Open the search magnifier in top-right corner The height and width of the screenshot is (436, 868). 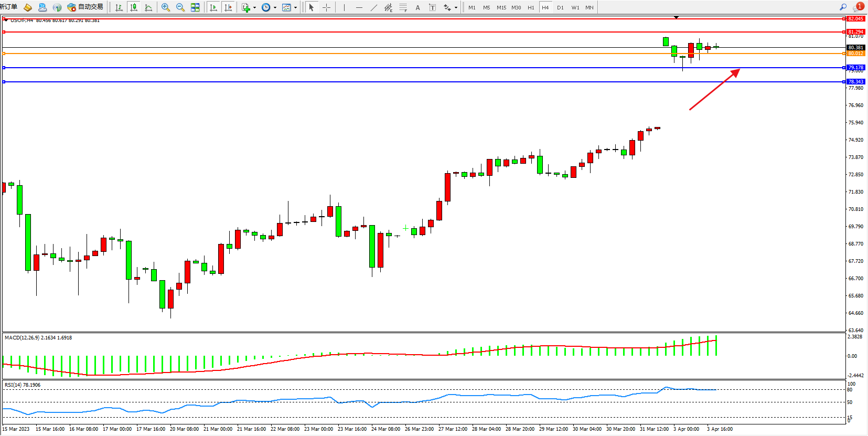click(843, 7)
